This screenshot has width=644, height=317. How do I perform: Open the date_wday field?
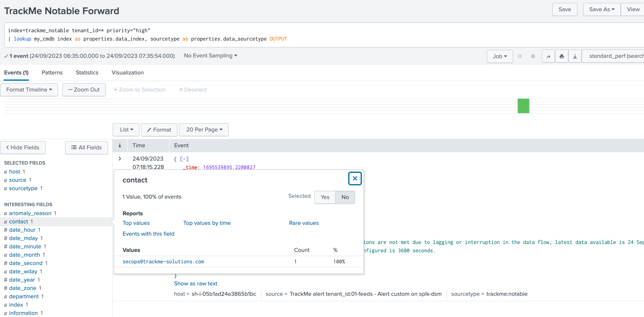click(23, 271)
